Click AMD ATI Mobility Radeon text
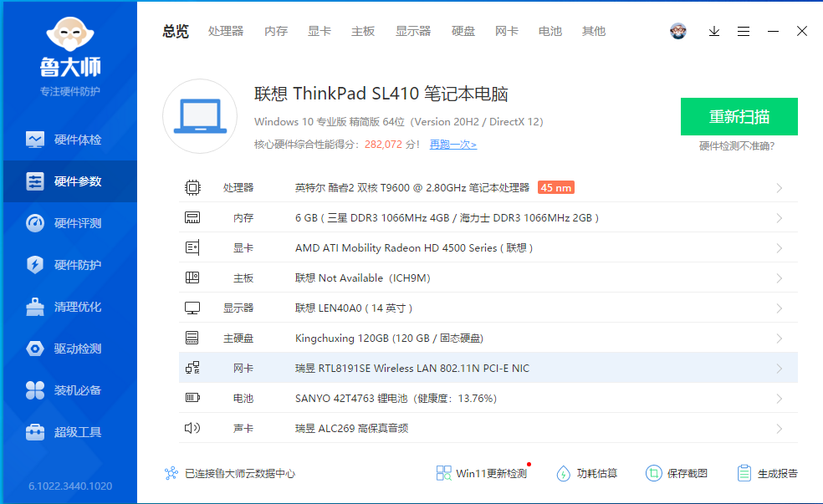Screen dimensions: 823x504 click(414, 247)
